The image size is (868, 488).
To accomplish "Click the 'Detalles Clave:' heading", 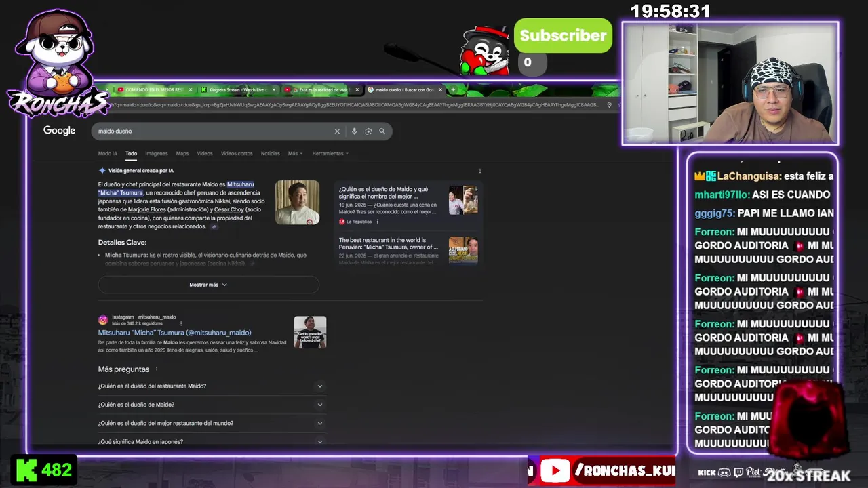I will tap(122, 243).
